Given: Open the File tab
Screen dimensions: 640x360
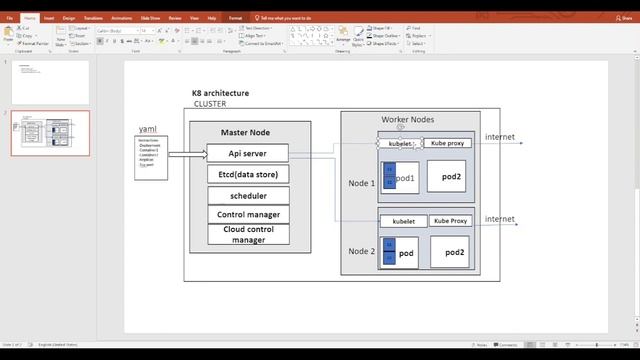Looking at the screenshot, I should tap(9, 18).
